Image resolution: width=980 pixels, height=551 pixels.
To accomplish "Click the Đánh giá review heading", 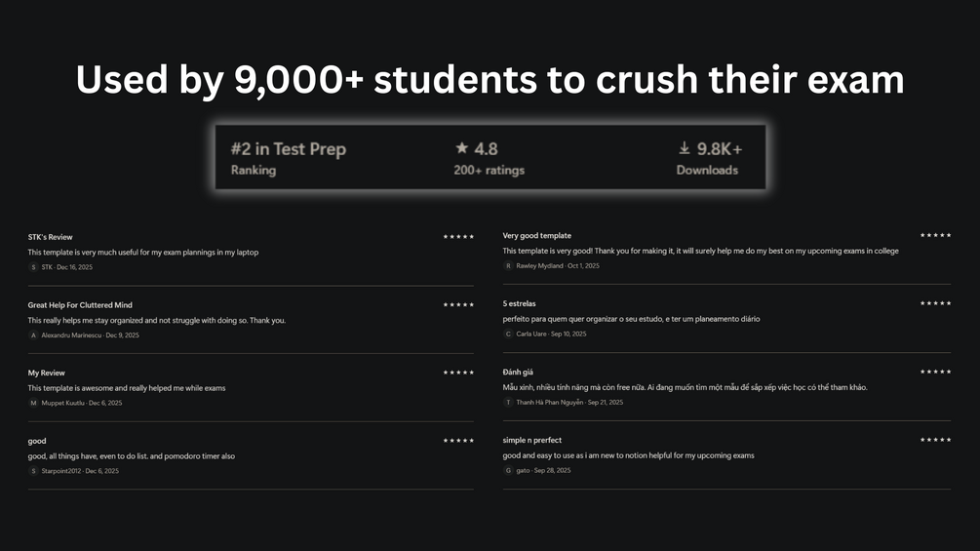I will tap(518, 372).
